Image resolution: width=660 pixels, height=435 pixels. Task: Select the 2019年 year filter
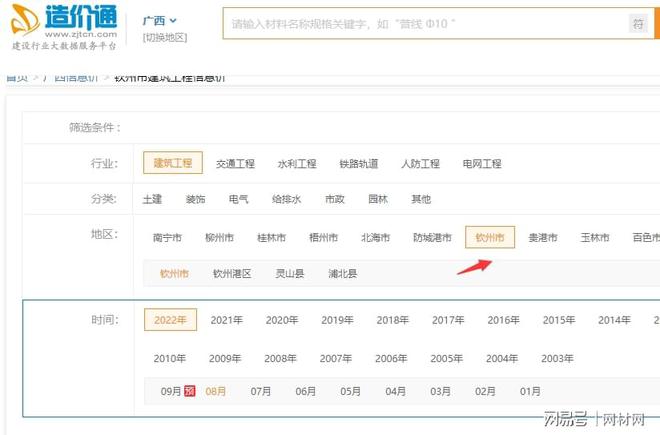point(338,320)
